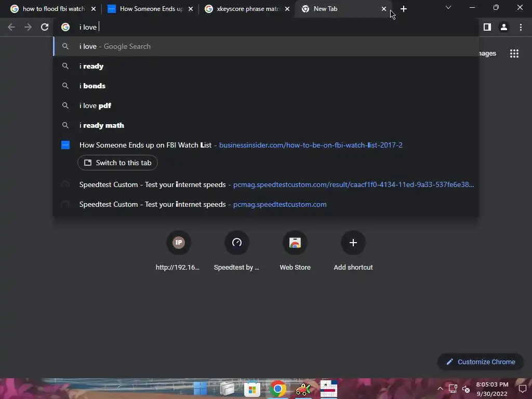This screenshot has width=532, height=399.
Task: Open the bug-shaped taskbar app icon
Action: click(x=303, y=389)
